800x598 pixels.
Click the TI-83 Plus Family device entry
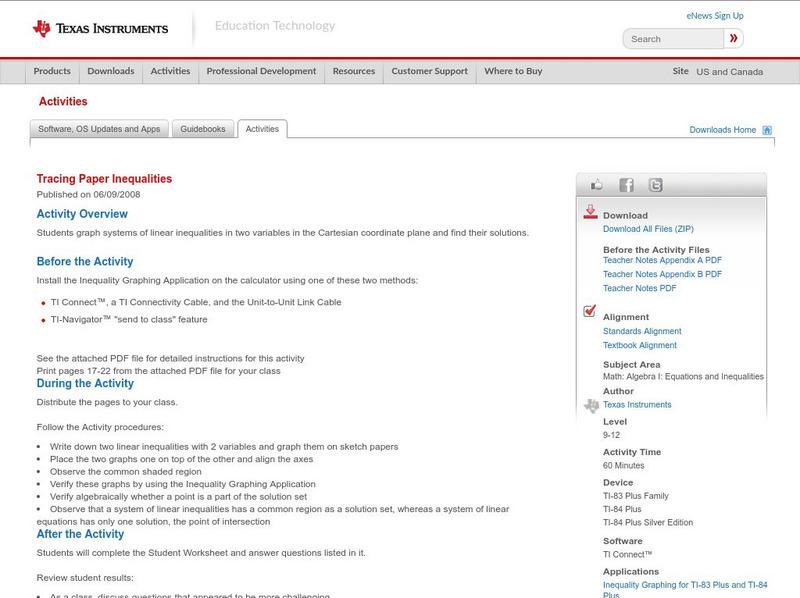[636, 496]
